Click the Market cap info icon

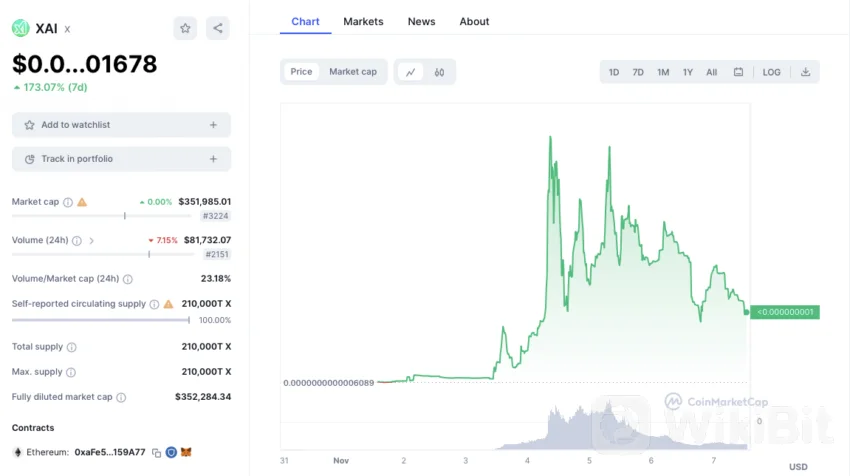point(68,202)
